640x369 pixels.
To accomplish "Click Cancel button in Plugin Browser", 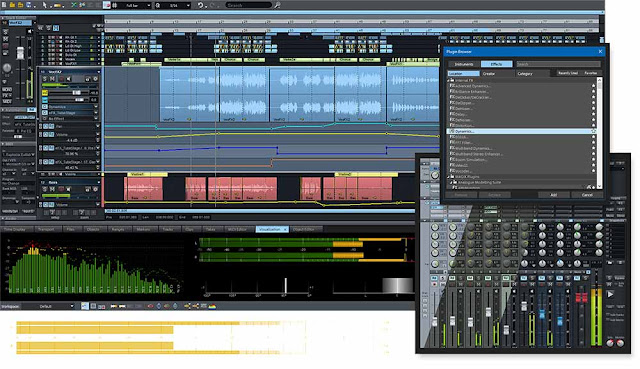I will click(x=587, y=195).
